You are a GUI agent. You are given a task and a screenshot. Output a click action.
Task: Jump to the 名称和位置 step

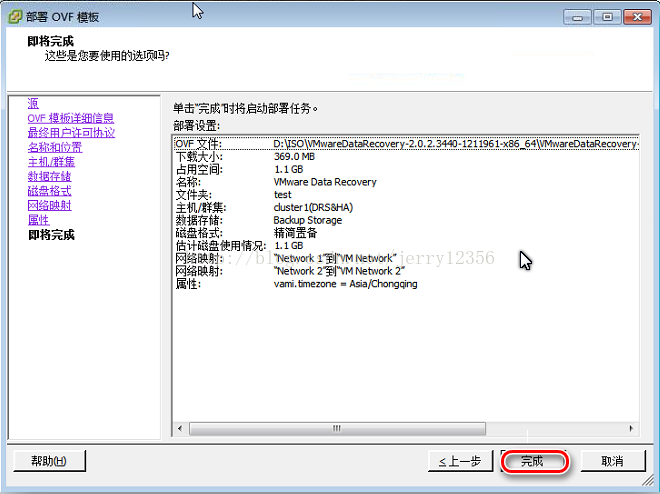[55, 147]
